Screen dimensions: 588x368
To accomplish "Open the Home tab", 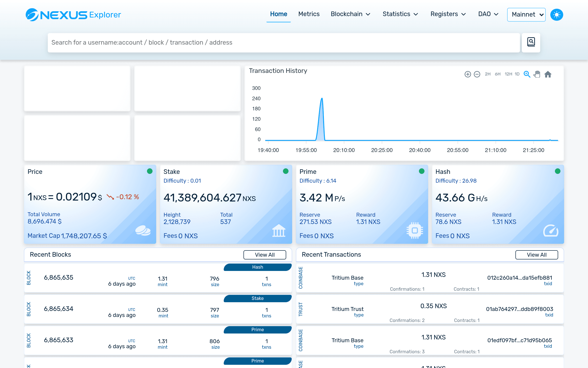I will 278,14.
